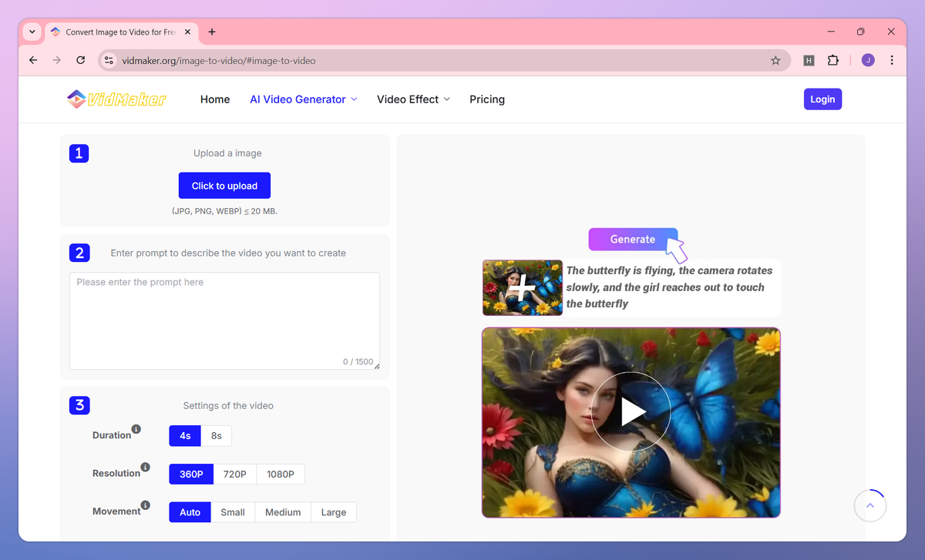This screenshot has width=925, height=560.
Task: Click the Movement info icon
Action: [x=143, y=503]
